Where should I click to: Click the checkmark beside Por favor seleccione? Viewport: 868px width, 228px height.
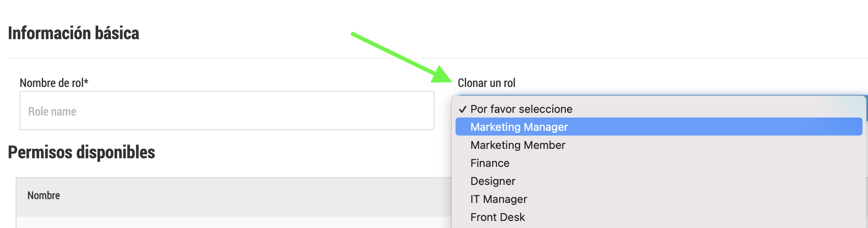(x=463, y=109)
